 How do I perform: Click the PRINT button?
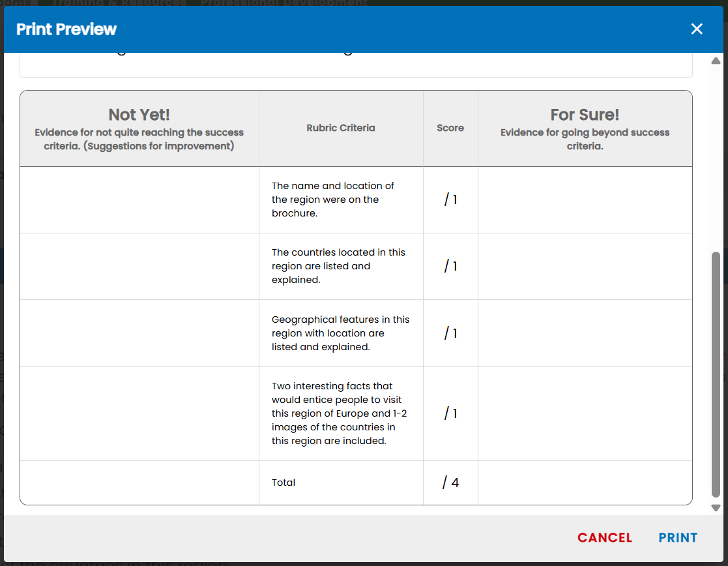tap(678, 537)
